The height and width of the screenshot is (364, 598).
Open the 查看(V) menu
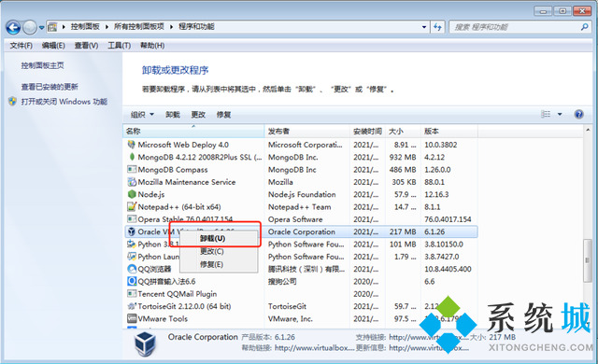click(x=86, y=46)
